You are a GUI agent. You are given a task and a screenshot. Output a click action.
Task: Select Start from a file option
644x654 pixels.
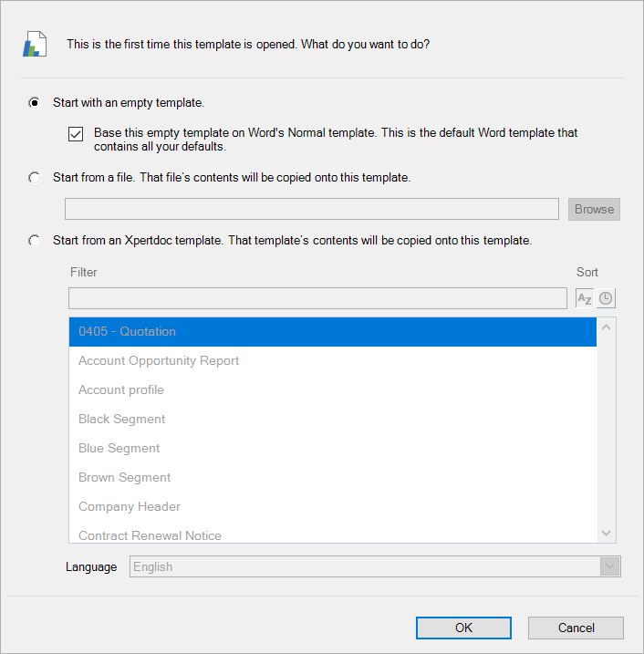34,178
